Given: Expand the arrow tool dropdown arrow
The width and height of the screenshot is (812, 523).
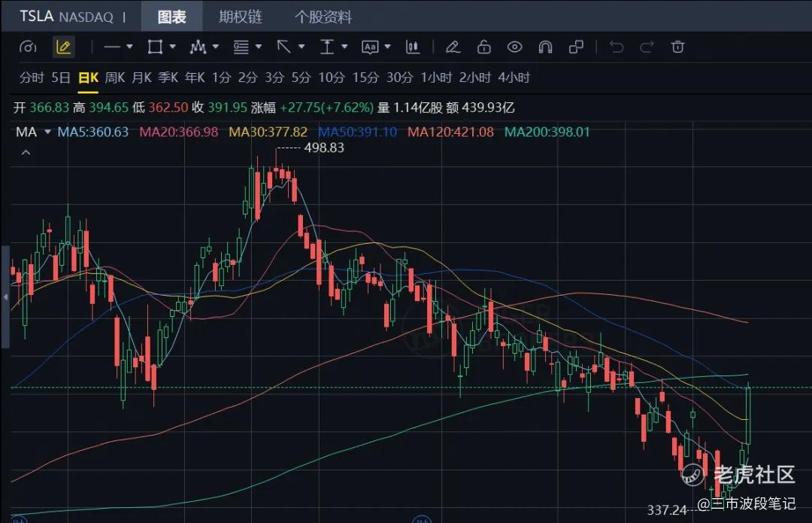Looking at the screenshot, I should pos(302,47).
